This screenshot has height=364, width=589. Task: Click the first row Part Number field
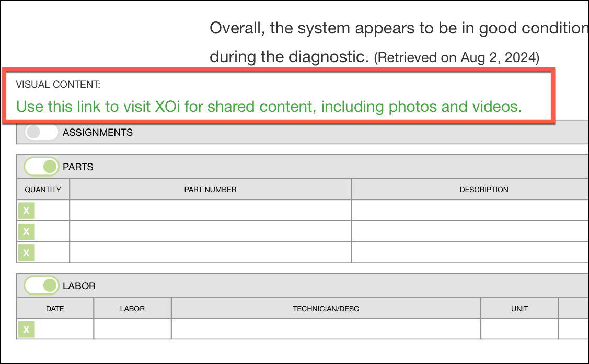210,210
